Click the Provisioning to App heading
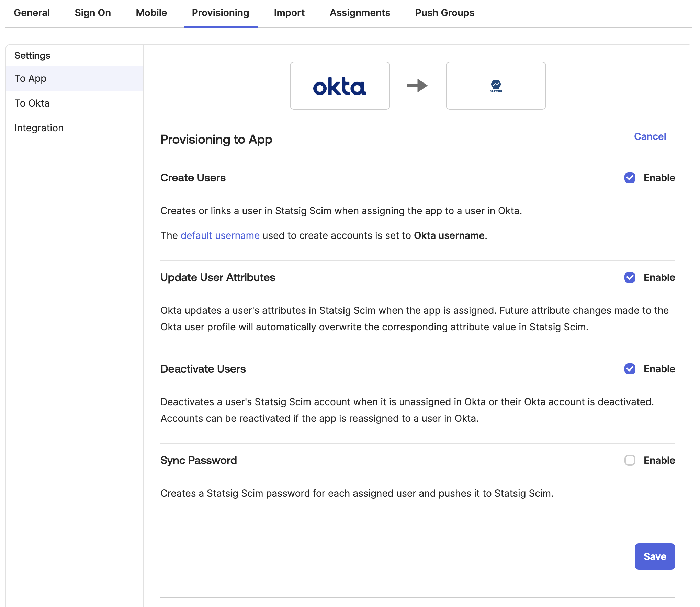The width and height of the screenshot is (700, 607). 216,140
